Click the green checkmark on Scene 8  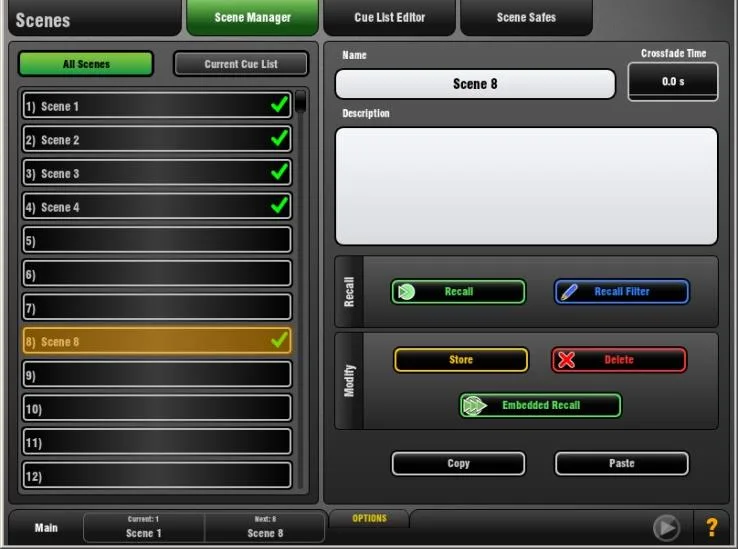280,340
